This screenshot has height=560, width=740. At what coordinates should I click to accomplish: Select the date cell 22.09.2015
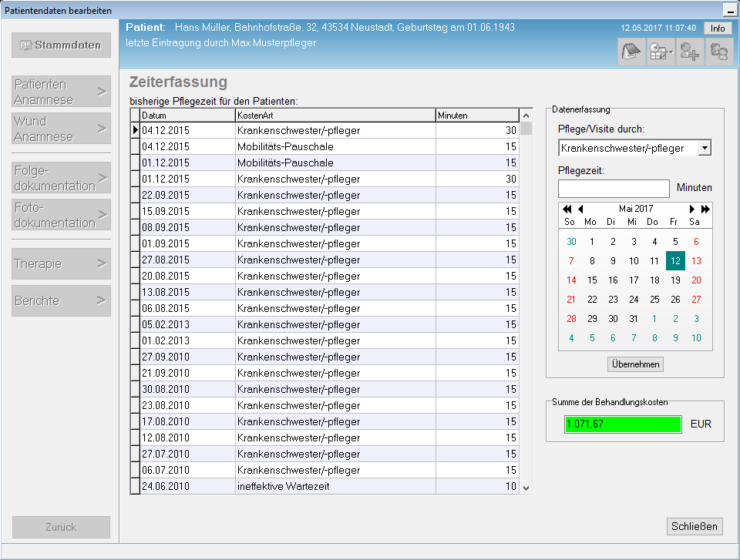coord(188,196)
